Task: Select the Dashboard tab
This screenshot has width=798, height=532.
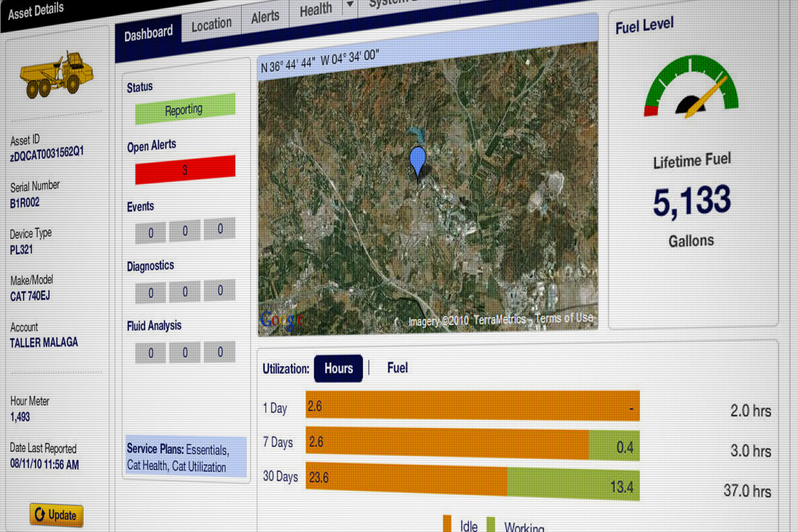Action: pyautogui.click(x=148, y=34)
